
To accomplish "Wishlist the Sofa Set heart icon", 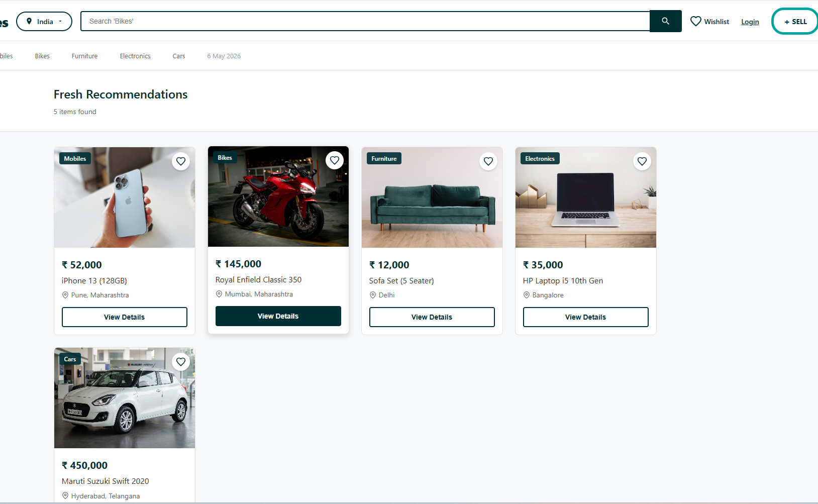I will (x=488, y=161).
